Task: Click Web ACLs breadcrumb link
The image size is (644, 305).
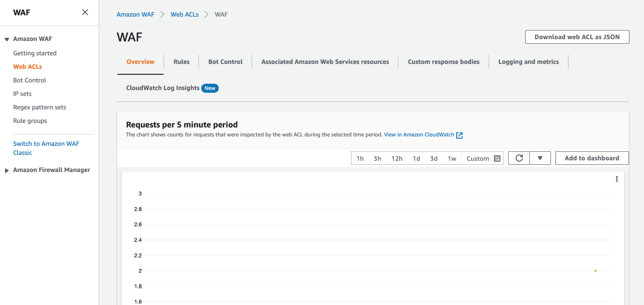Action: (x=185, y=14)
